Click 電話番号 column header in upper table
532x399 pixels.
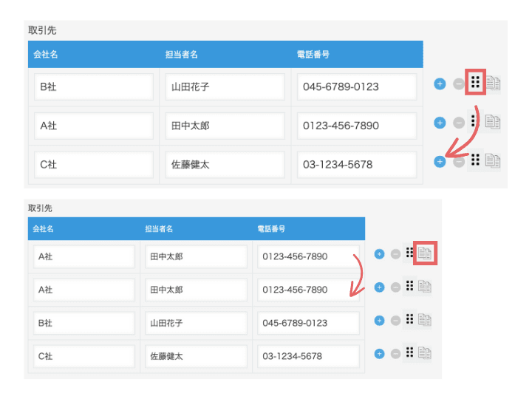pos(313,54)
